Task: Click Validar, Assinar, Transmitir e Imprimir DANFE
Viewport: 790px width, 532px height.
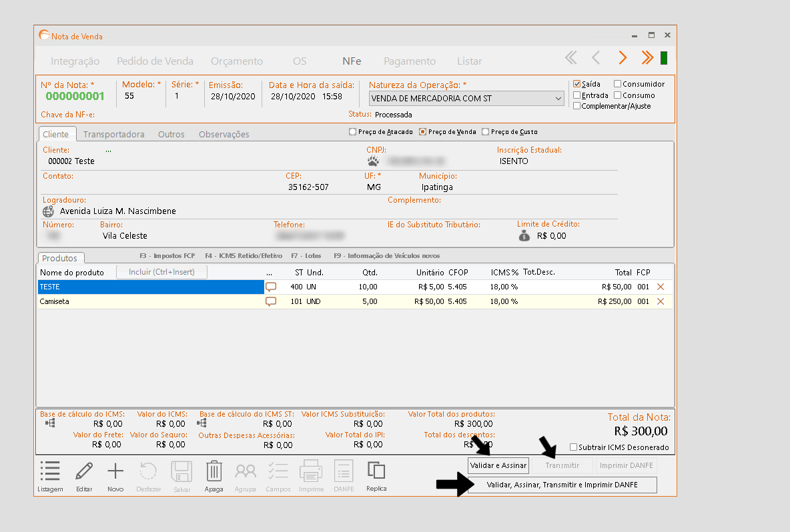Action: (x=562, y=485)
